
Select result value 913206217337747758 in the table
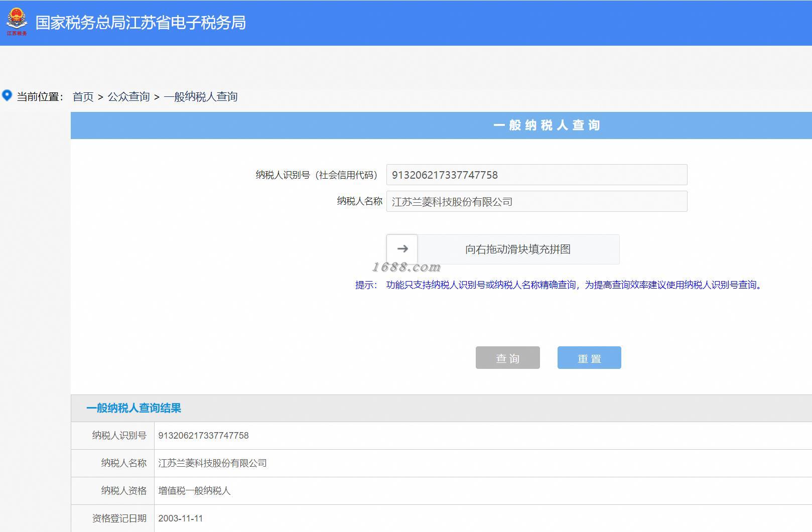click(203, 436)
